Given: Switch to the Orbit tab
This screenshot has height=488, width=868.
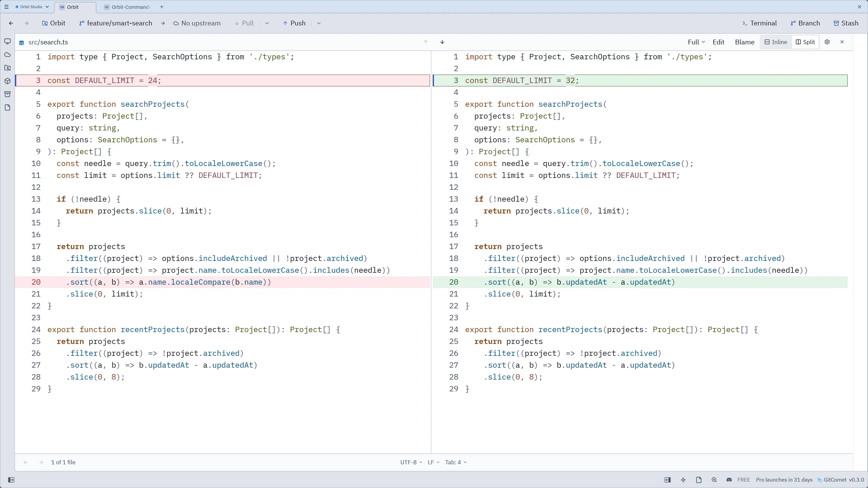Looking at the screenshot, I should [x=75, y=7].
